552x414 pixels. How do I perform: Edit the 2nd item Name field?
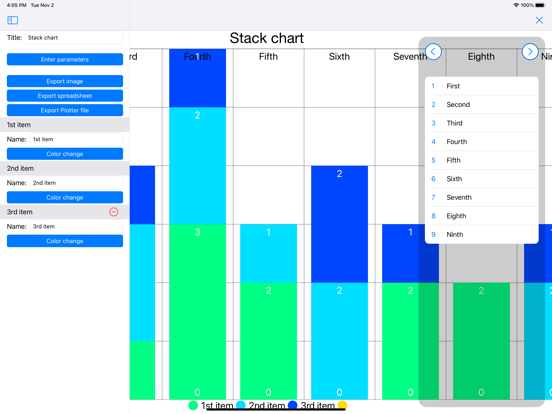76,183
